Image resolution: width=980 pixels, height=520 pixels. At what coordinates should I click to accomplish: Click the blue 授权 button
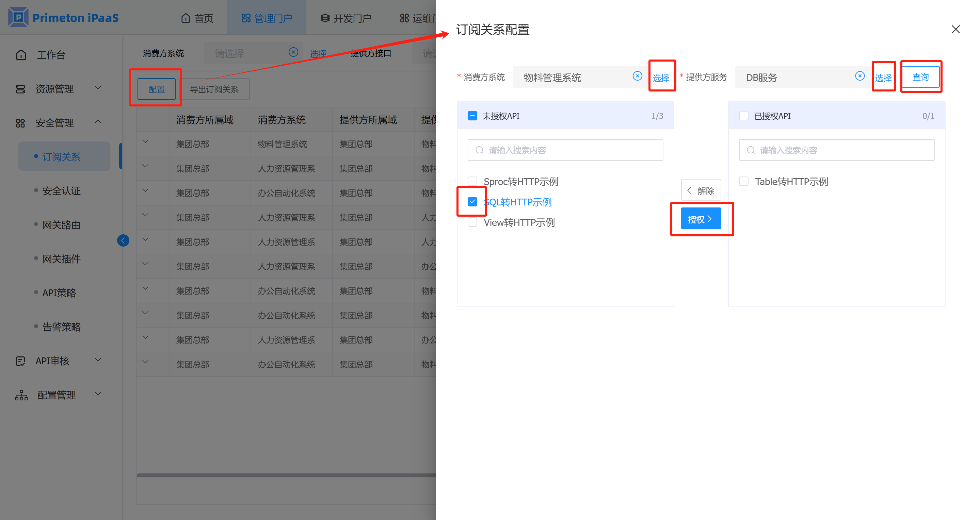click(x=701, y=219)
